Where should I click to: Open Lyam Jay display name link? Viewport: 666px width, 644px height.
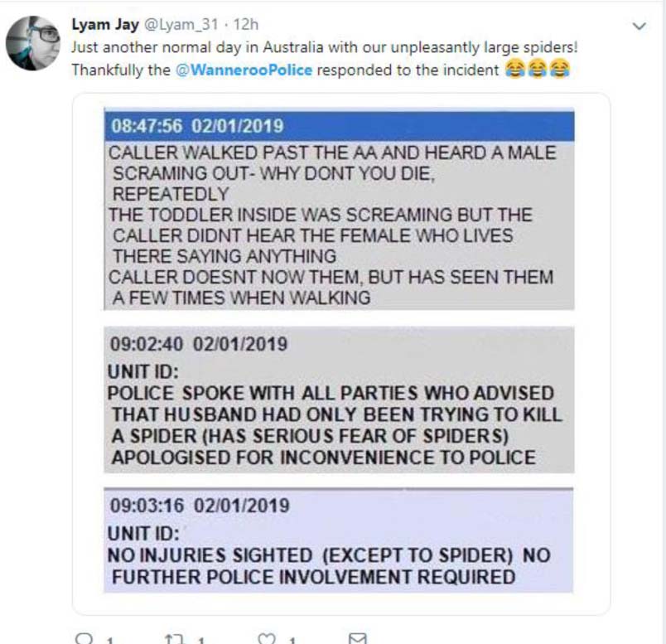pos(105,25)
